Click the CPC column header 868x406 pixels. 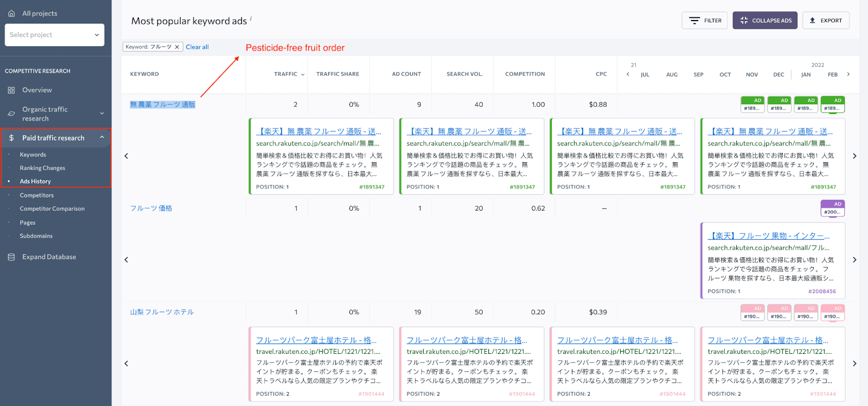coord(601,74)
